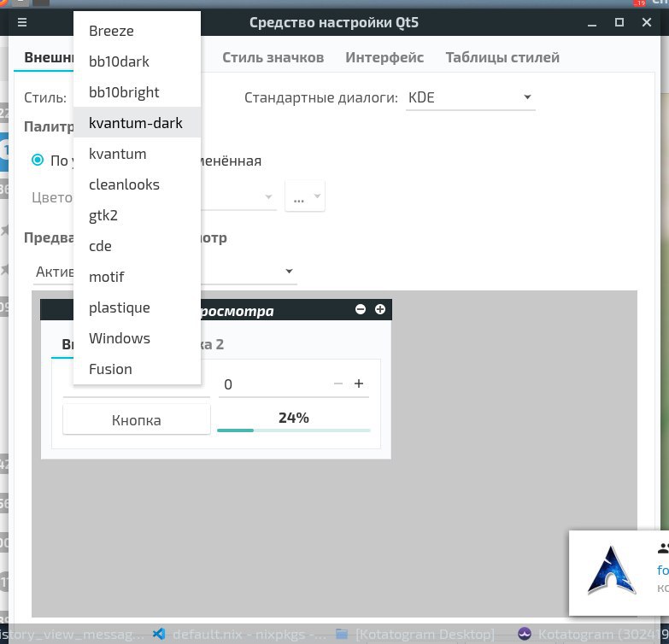Image resolution: width=669 pixels, height=644 pixels.
Task: Increase spinbox value with plus
Action: [x=359, y=383]
